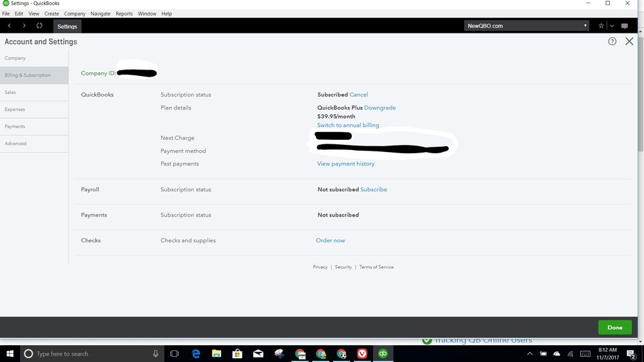The width and height of the screenshot is (644, 362).
Task: Open the Windows Start menu
Action: pyautogui.click(x=10, y=354)
